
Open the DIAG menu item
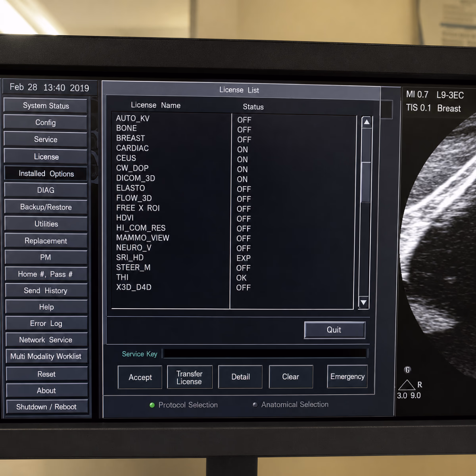coord(46,190)
